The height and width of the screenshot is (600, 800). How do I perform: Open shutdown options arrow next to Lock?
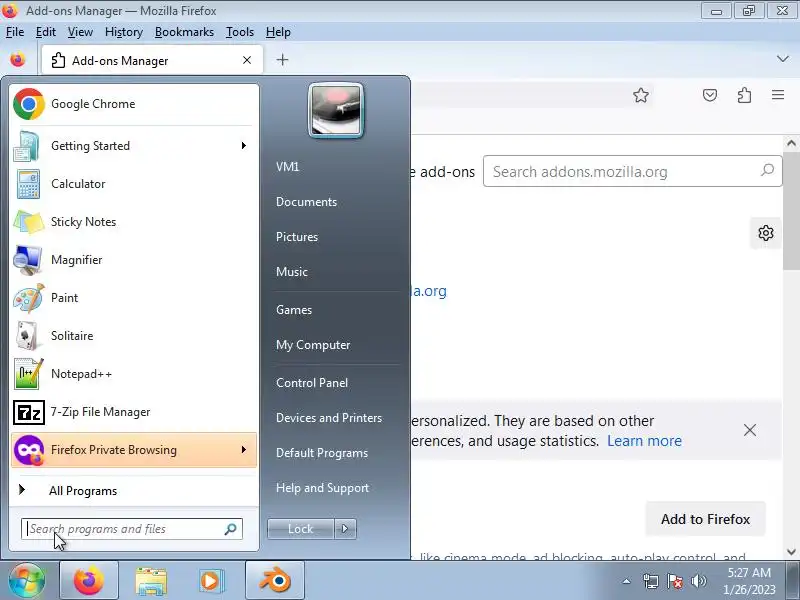(x=345, y=529)
